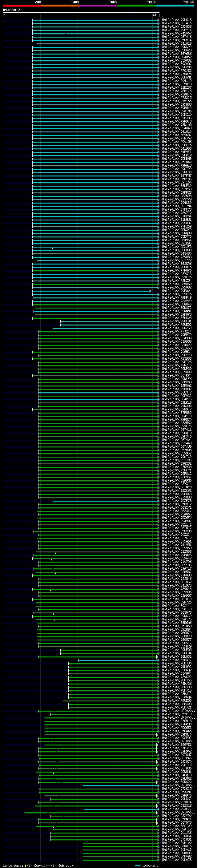Click the UniRef100_Q84RL6 alignment label
Image resolution: width=197 pixels, height=868 pixels.
[x=177, y=399]
